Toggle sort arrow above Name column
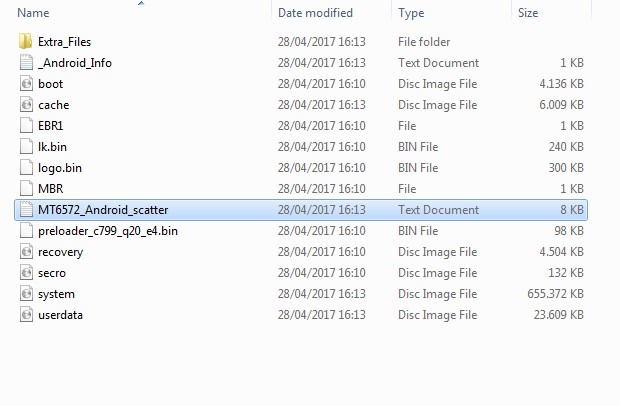Image resolution: width=620 pixels, height=406 pixels. pyautogui.click(x=141, y=4)
